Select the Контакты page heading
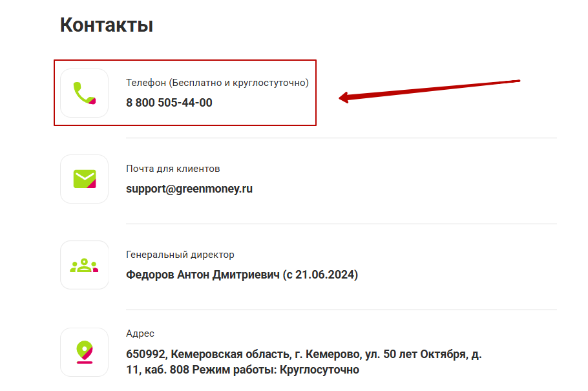Screen dimensions: 588x391 107,25
